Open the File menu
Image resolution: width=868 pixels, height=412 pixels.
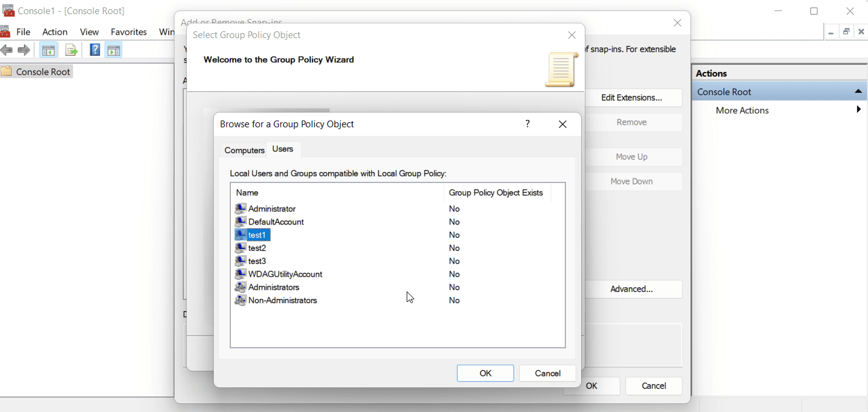click(x=23, y=32)
